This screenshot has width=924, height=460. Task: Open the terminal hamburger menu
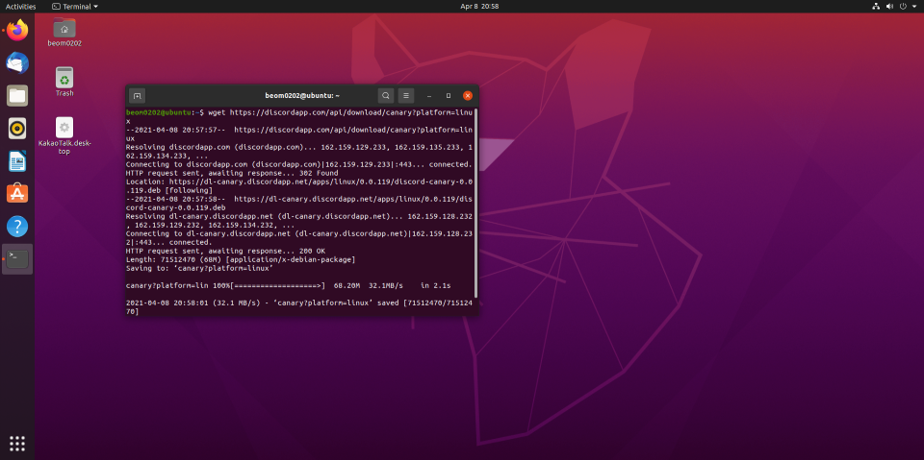coord(406,95)
